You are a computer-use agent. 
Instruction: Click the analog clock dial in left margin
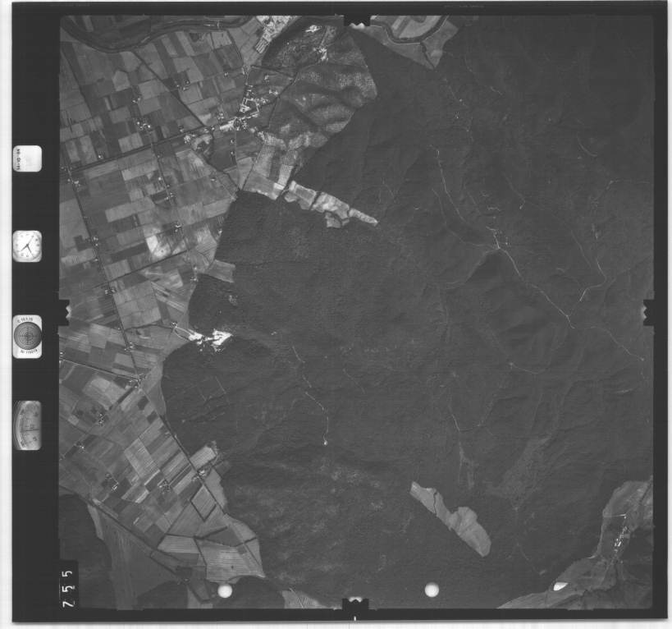tap(27, 246)
